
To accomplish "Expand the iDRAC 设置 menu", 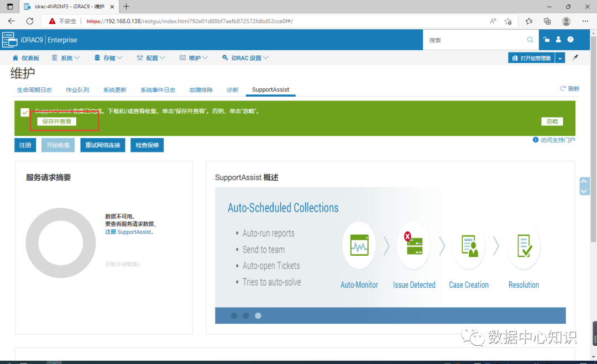I will point(245,58).
